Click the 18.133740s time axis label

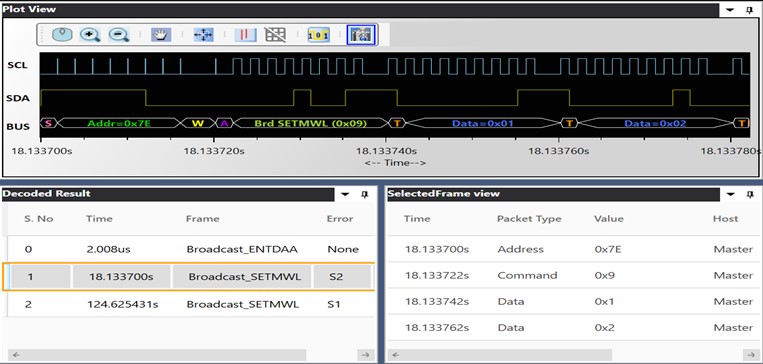pyautogui.click(x=386, y=151)
